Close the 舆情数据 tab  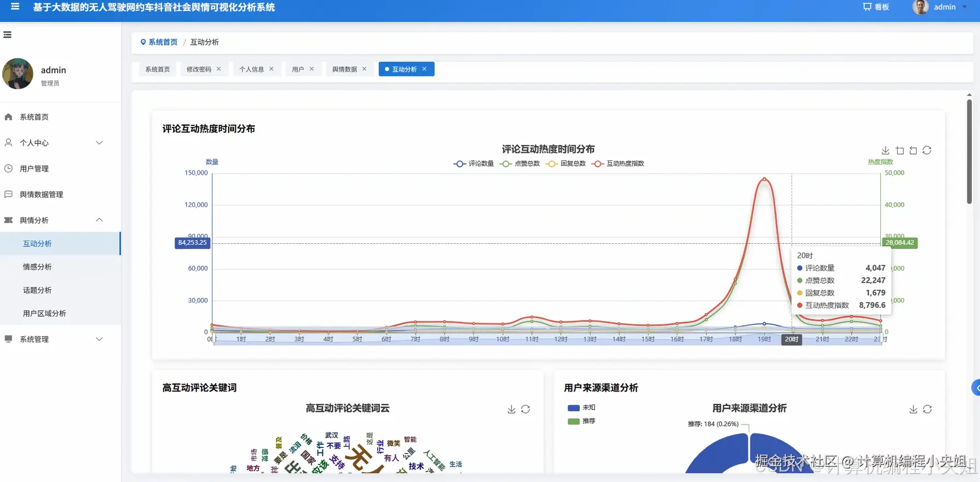click(x=364, y=69)
